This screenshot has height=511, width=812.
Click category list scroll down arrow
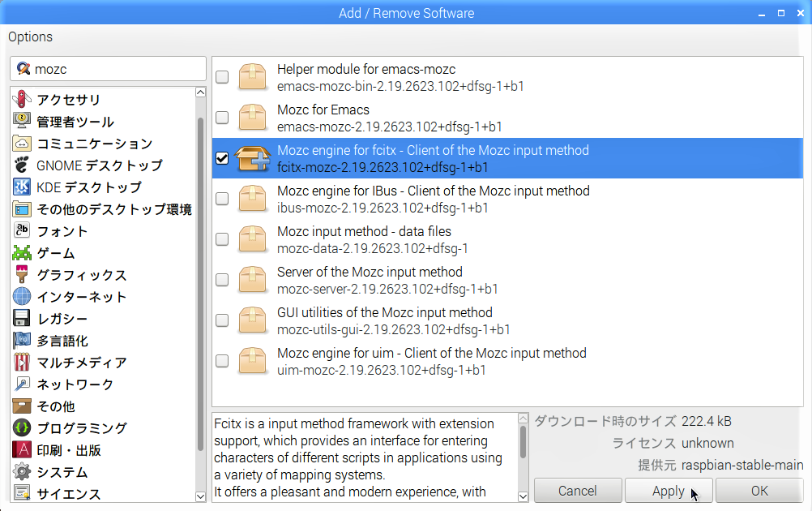click(201, 496)
